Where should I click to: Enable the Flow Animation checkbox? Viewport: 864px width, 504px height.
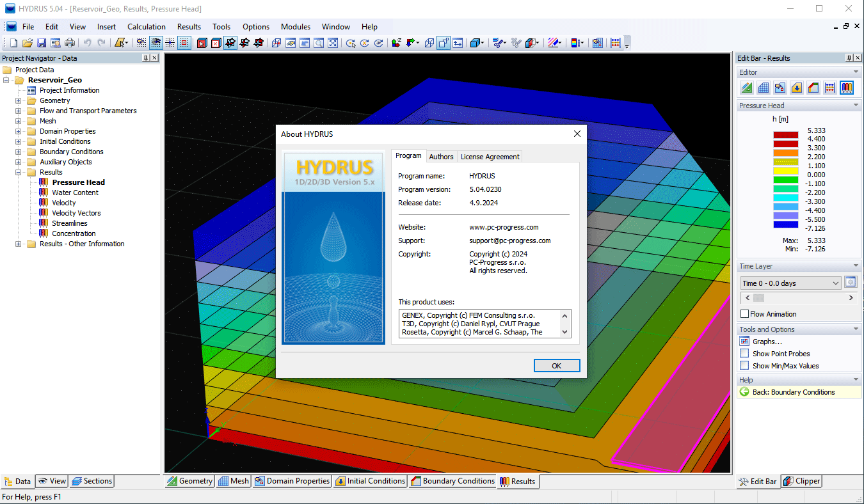coord(745,313)
